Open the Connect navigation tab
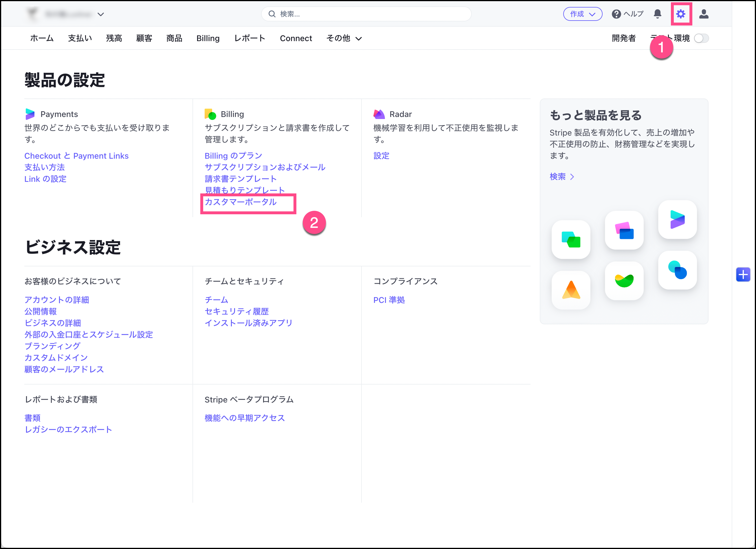 296,38
